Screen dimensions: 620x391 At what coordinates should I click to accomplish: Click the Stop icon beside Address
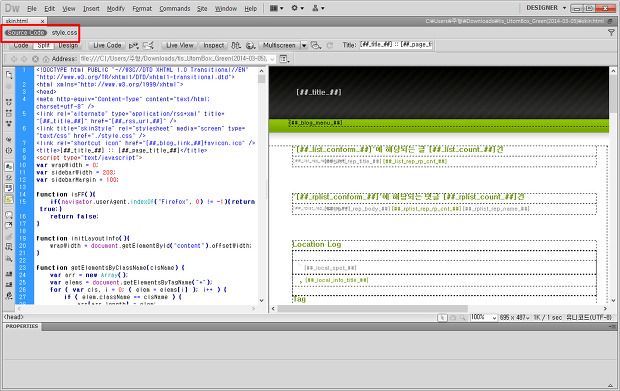click(x=35, y=59)
